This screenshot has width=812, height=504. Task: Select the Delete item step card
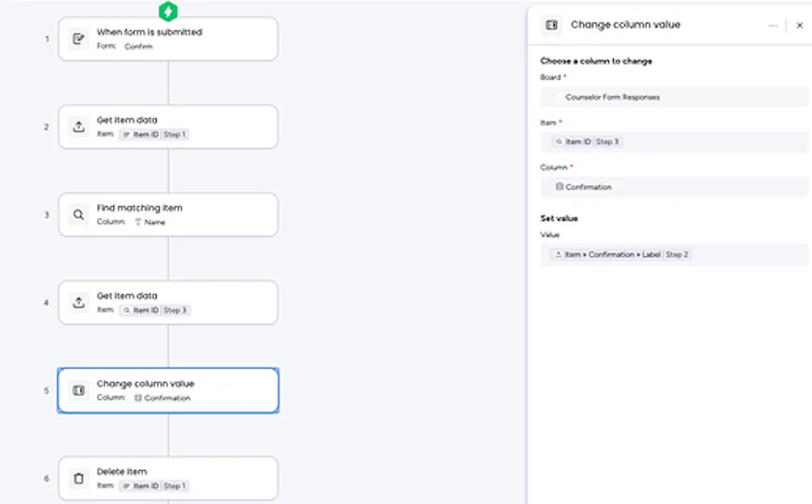168,479
